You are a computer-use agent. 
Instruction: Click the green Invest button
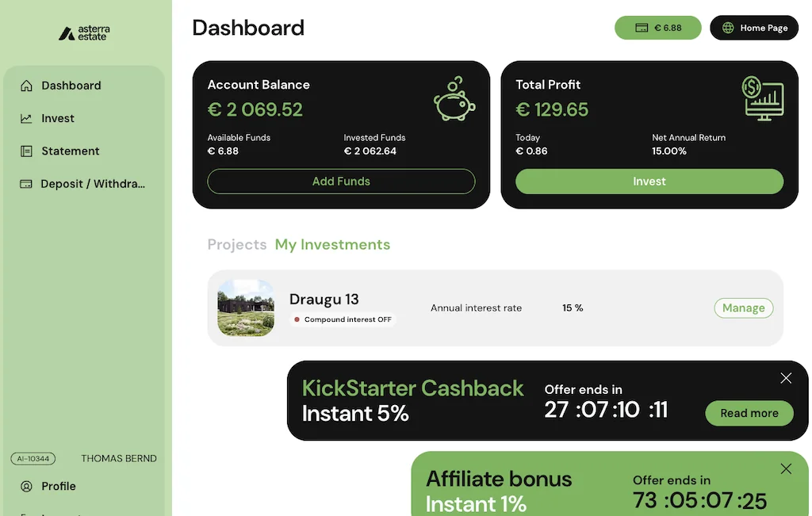pos(649,182)
